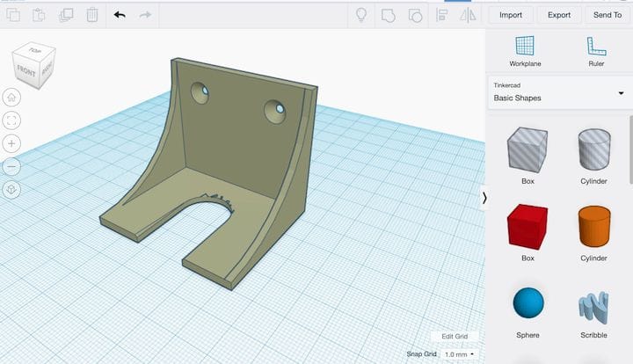Click the Delete trash can icon
Viewport: 633px width, 364px height.
pos(92,15)
